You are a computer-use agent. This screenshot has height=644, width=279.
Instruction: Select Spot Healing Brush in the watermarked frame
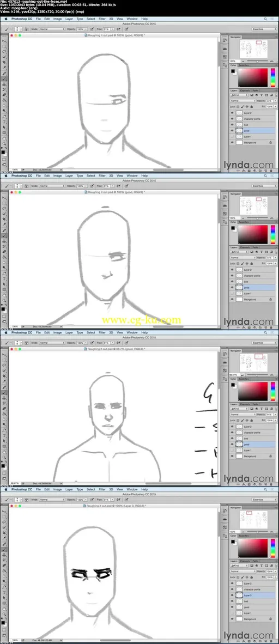4,230
